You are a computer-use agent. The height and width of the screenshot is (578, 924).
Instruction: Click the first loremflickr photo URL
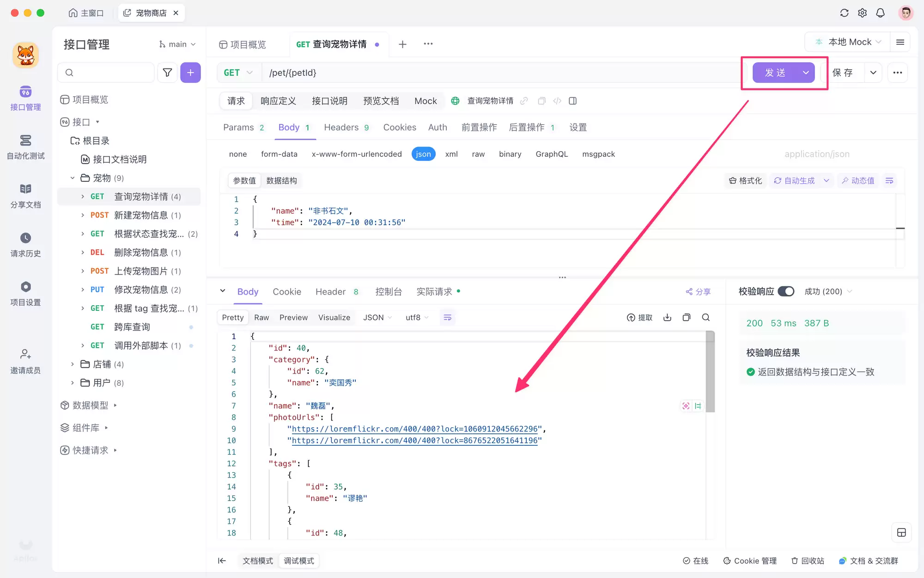pyautogui.click(x=414, y=429)
